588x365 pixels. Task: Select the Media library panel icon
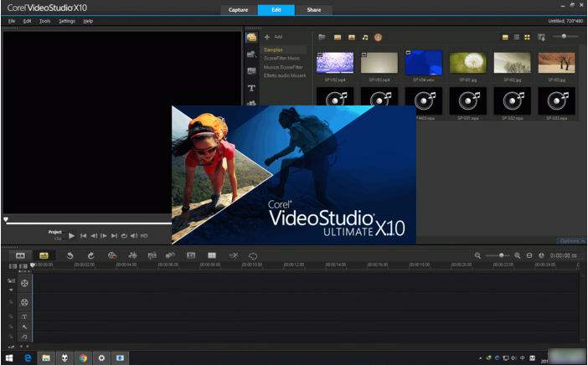tap(251, 37)
